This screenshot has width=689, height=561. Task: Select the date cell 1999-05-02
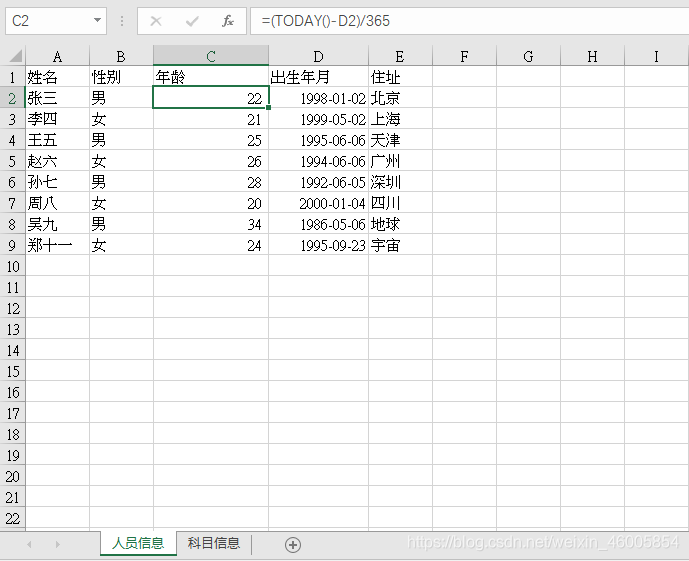coord(319,119)
